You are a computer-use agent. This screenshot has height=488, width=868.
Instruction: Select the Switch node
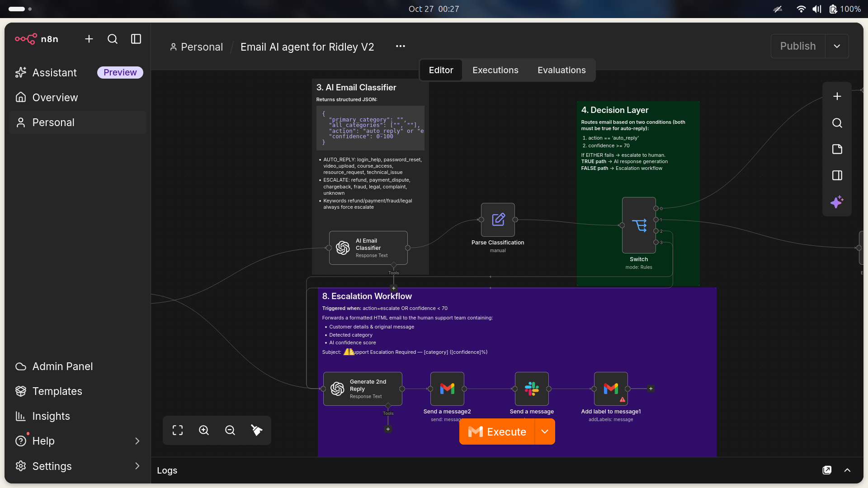pos(639,225)
